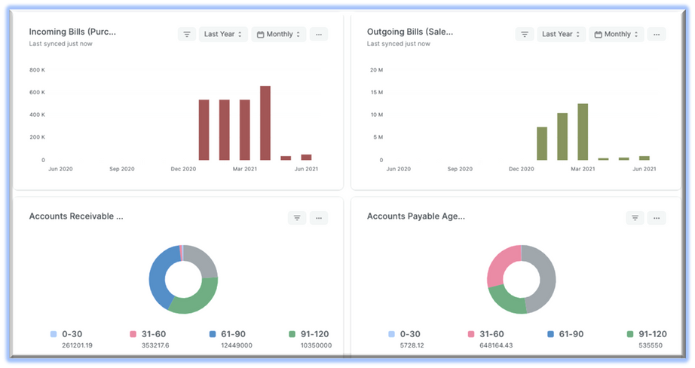Click the Accounts Receivable ... card title
Image resolution: width=695 pixels, height=368 pixels.
(x=76, y=216)
